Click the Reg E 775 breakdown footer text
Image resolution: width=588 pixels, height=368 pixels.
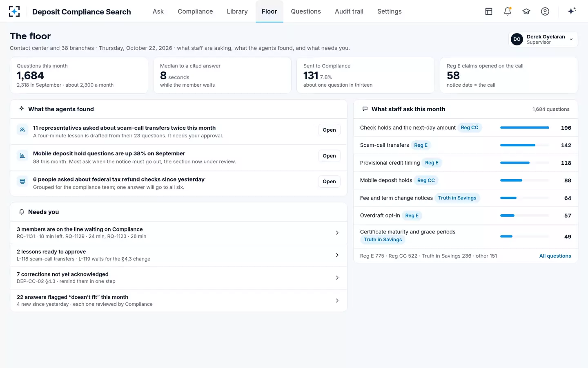(x=428, y=256)
